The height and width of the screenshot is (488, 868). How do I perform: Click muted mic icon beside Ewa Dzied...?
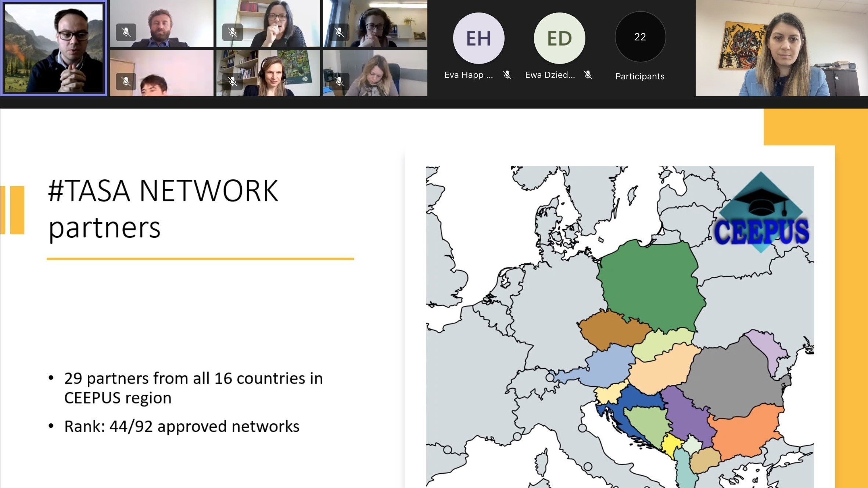coord(588,75)
